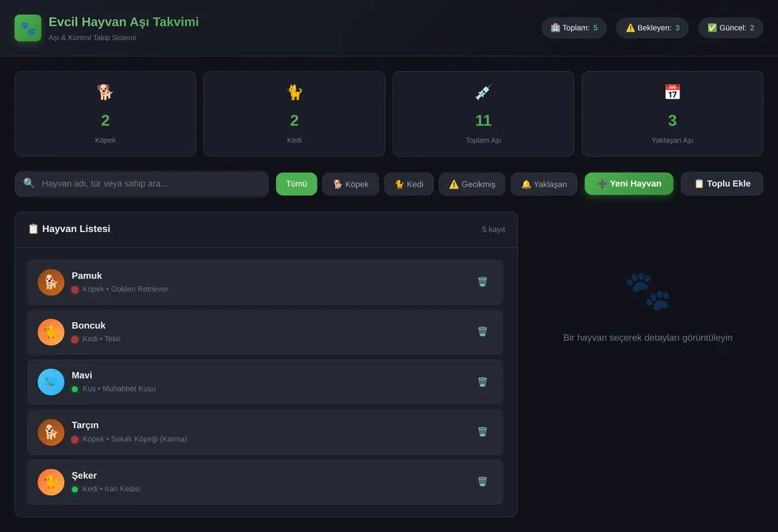Select the Tarçın name text
Image resolution: width=778 pixels, height=532 pixels.
coord(86,425)
